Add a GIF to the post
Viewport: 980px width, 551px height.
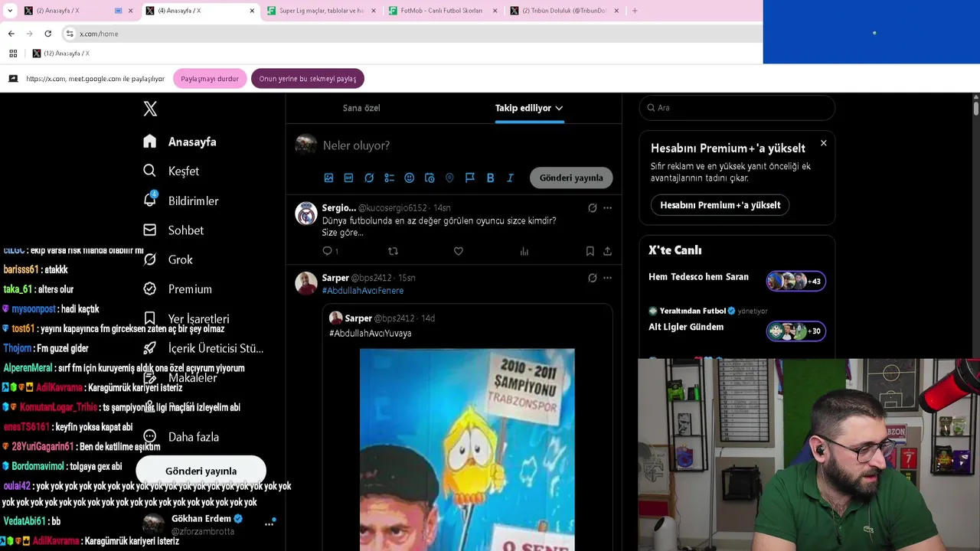348,178
